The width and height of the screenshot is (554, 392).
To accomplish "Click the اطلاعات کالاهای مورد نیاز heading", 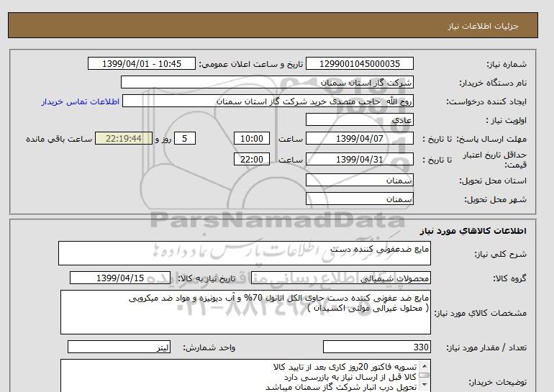I will 473,231.
